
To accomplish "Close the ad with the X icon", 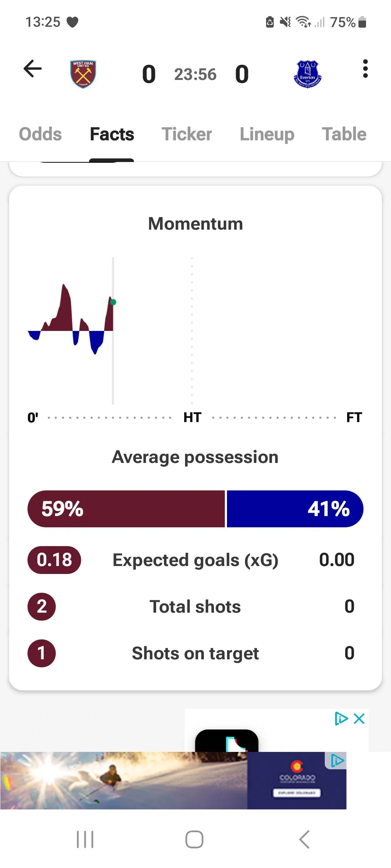I will pos(359,719).
